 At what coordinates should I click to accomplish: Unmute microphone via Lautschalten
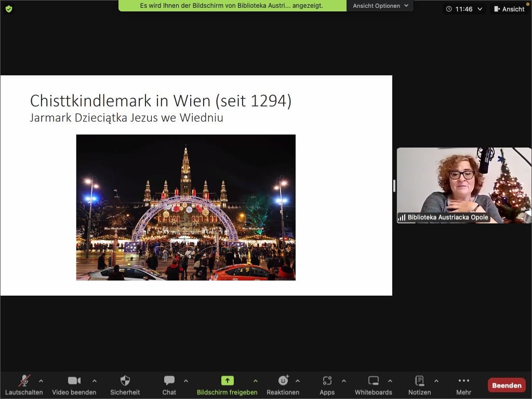pos(24,381)
